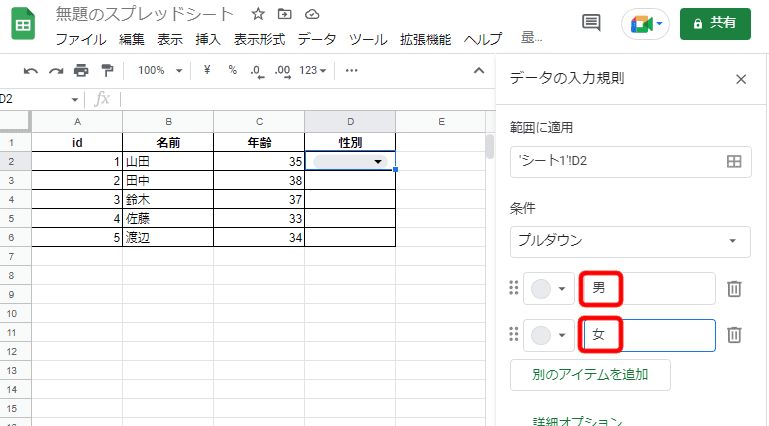Open the 編集 menu
This screenshot has width=769, height=426.
pyautogui.click(x=131, y=39)
